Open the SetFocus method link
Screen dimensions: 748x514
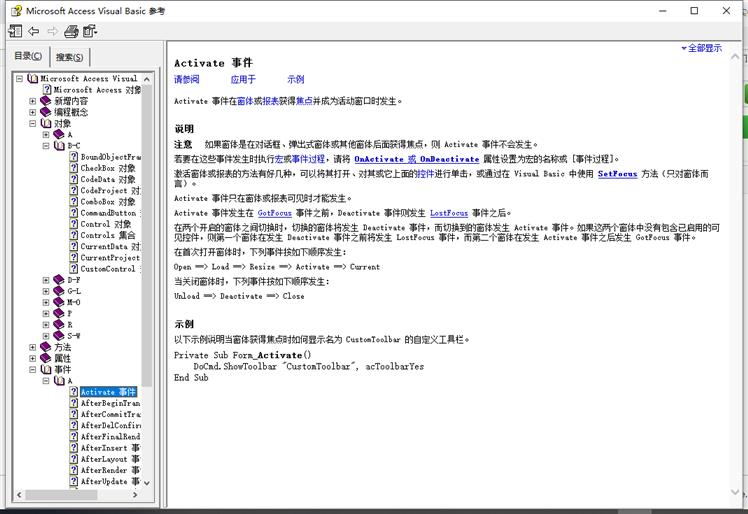617,174
